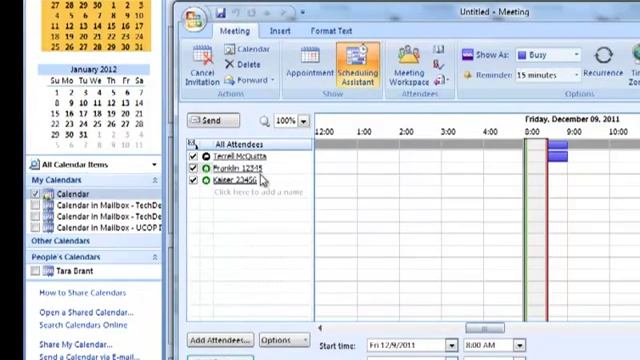
Task: Click the Recurrence icon
Action: (603, 55)
